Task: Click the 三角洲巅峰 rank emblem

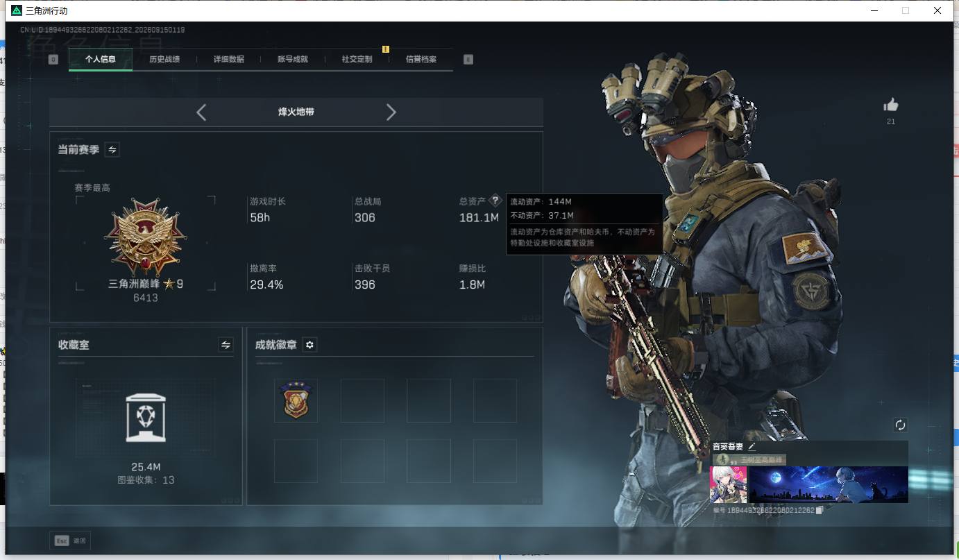Action: pyautogui.click(x=146, y=237)
